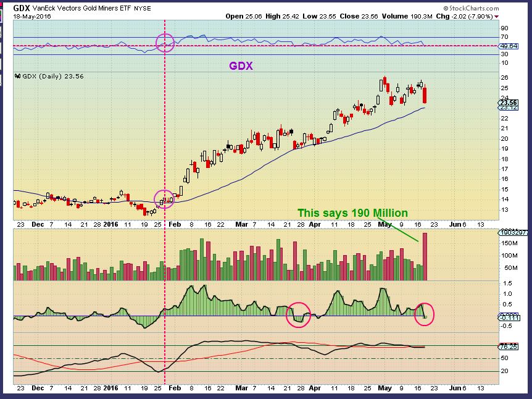
Task: Click the GDX ticker symbol in the header
Action: pos(22,7)
